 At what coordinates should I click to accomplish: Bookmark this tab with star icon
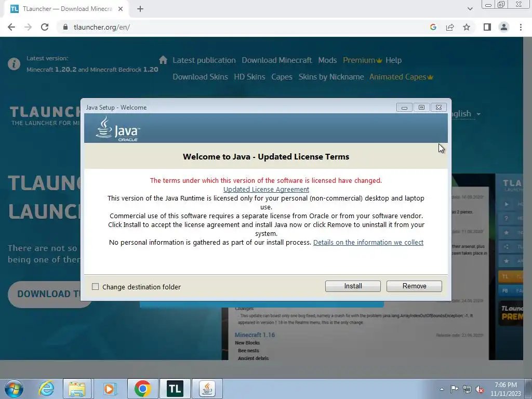point(467,27)
